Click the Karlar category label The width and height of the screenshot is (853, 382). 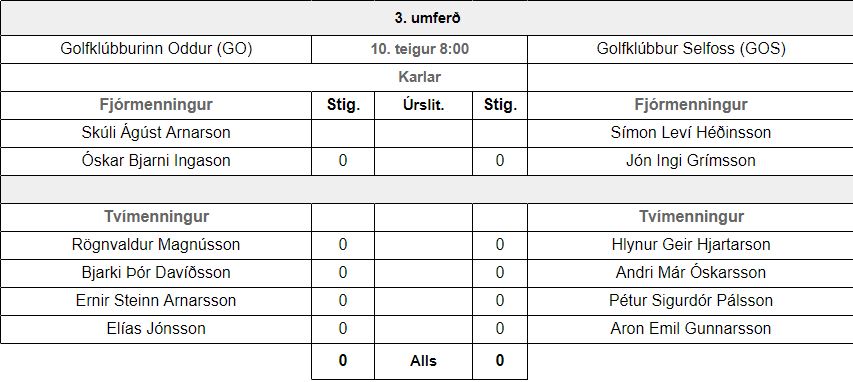pyautogui.click(x=419, y=77)
